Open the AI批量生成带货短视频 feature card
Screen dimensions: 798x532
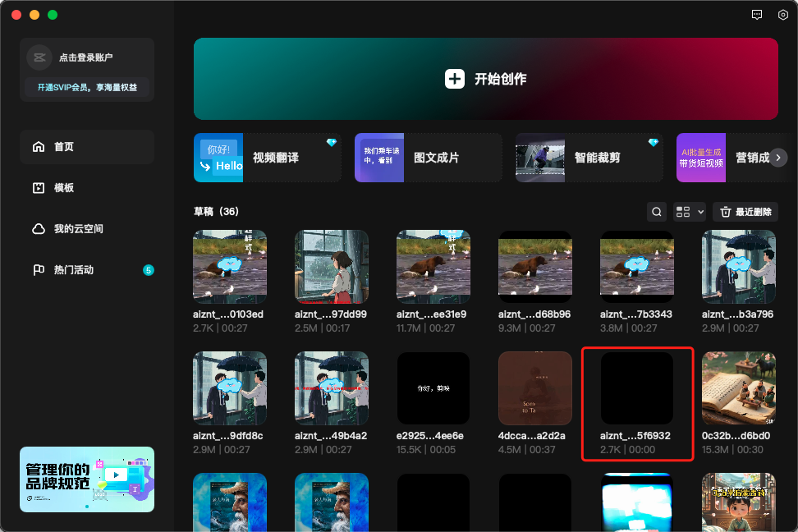tap(702, 157)
